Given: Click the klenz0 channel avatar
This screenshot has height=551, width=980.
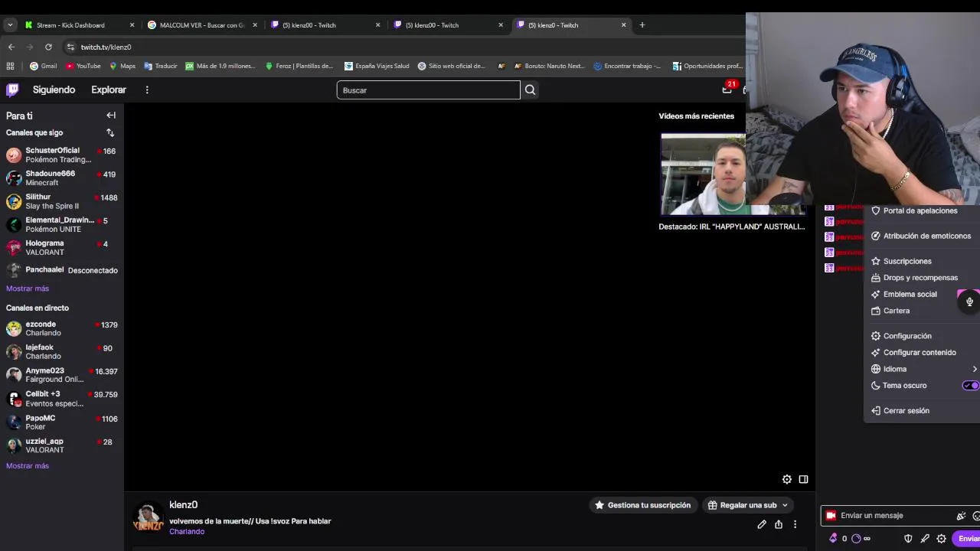Looking at the screenshot, I should point(148,517).
